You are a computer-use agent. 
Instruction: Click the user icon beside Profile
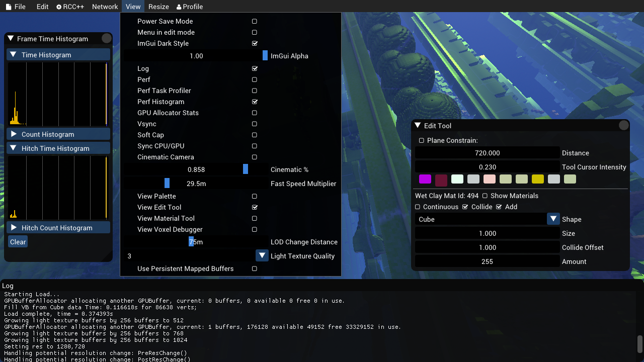tap(179, 7)
